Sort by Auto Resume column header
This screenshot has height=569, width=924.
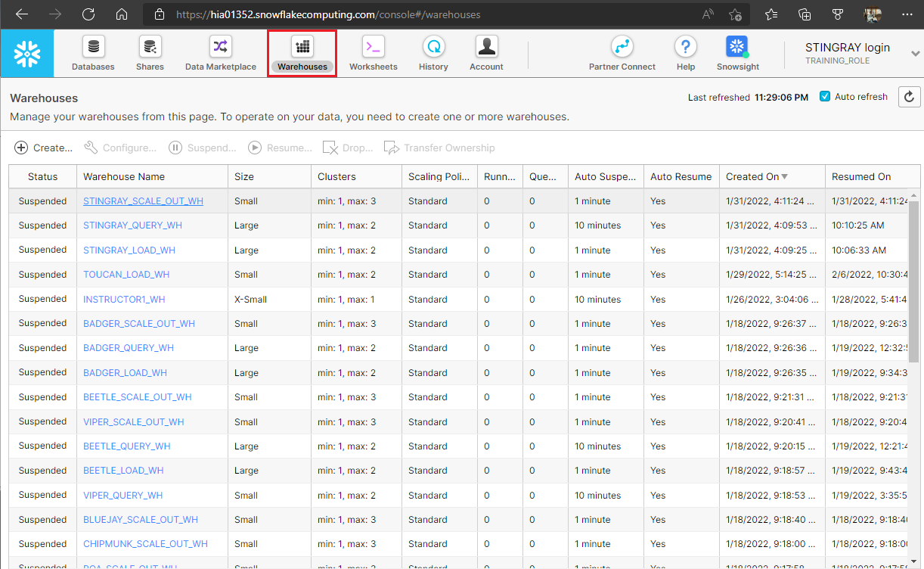[x=681, y=176]
